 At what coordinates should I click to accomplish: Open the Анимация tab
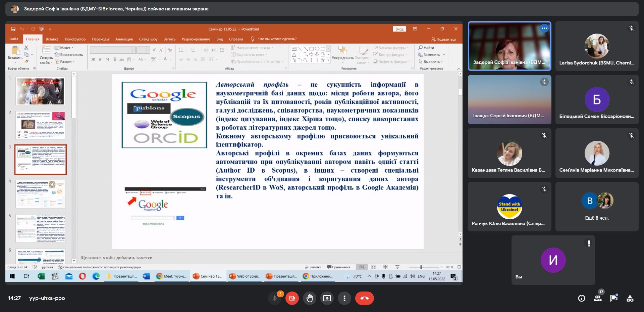click(124, 39)
